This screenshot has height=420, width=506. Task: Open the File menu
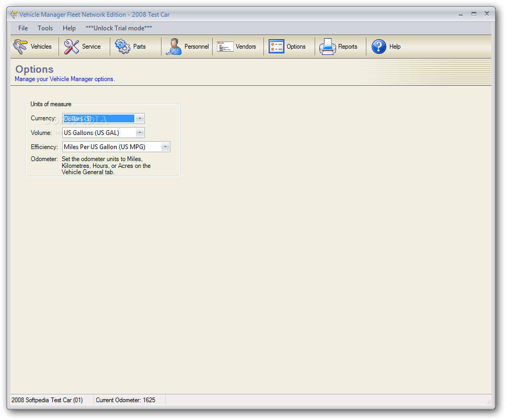pyautogui.click(x=23, y=28)
